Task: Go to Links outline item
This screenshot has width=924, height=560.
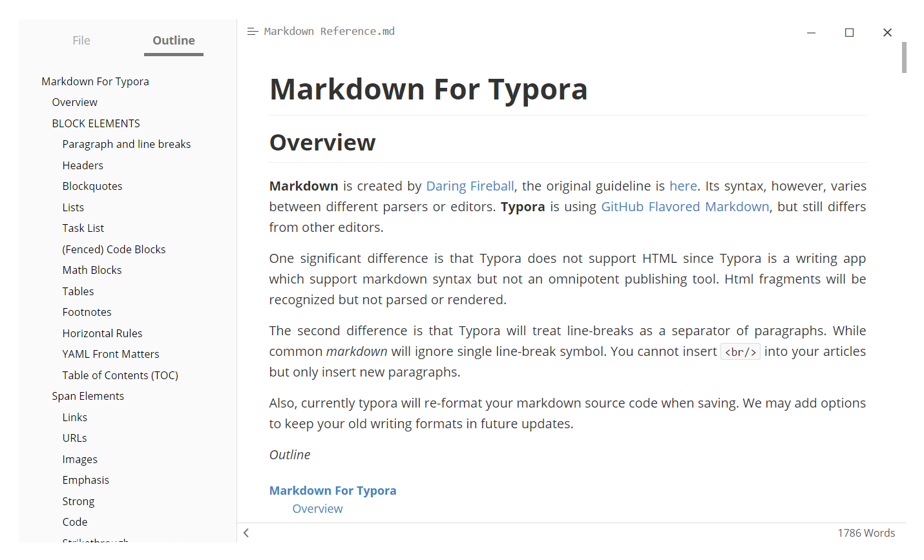Action: pyautogui.click(x=75, y=417)
